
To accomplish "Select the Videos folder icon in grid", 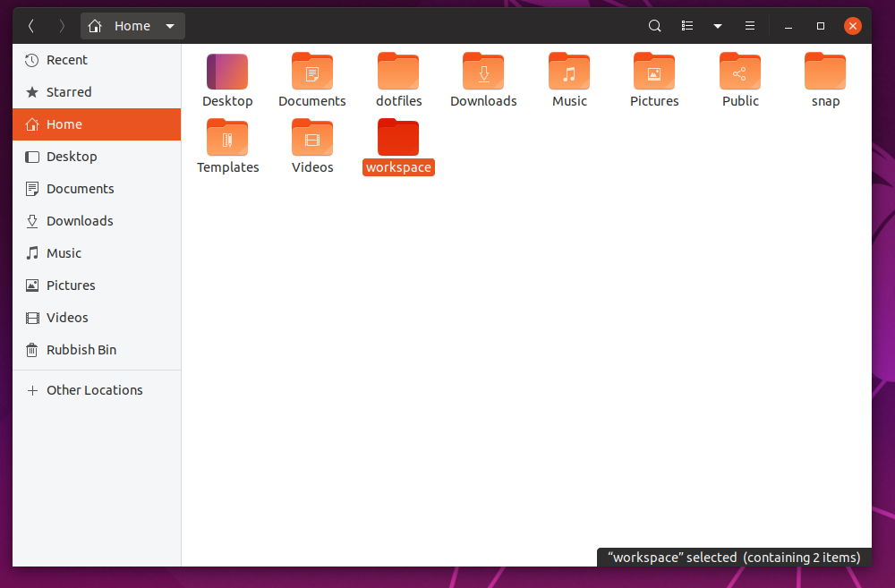I will tap(312, 138).
